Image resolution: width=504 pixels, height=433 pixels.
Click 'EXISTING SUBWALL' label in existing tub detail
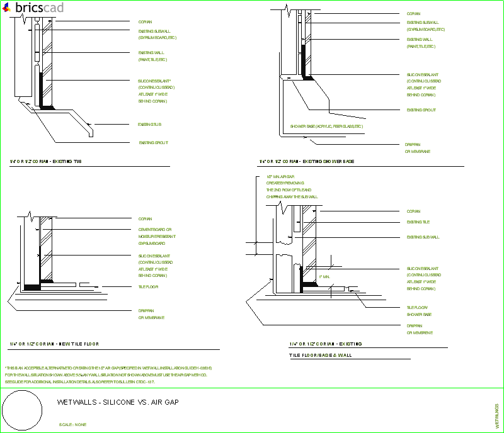(x=154, y=31)
